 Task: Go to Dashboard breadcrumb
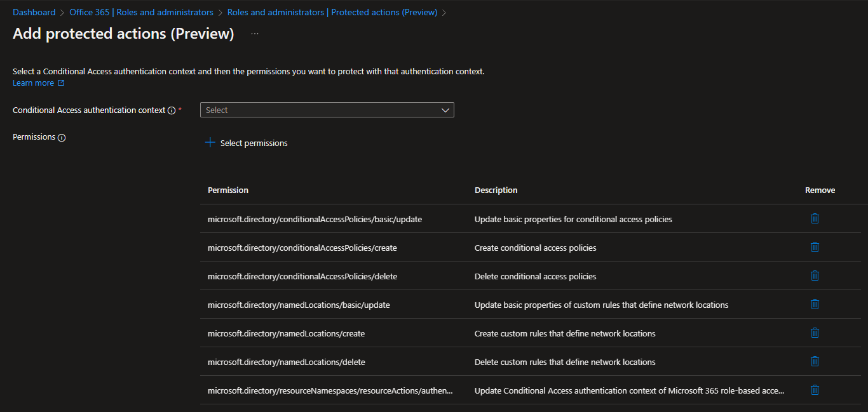(x=34, y=12)
